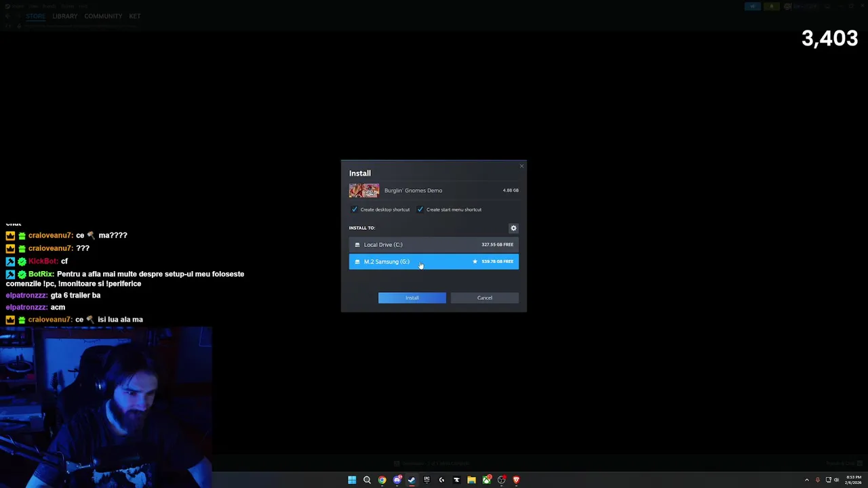Click the webcam overlay feed
Viewport: 868px width, 488px height.
106,407
